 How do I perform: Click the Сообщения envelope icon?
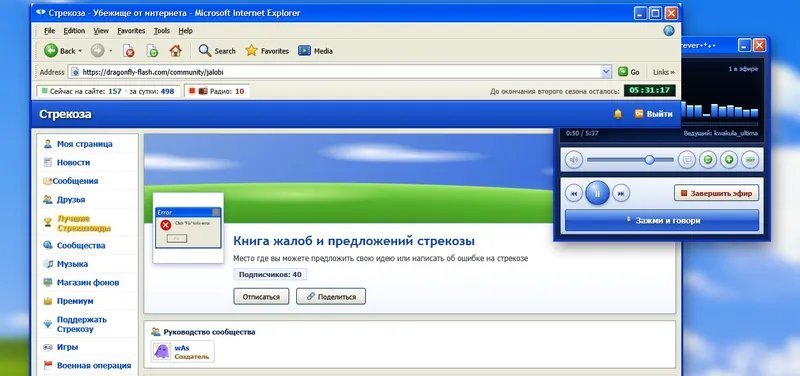[48, 181]
